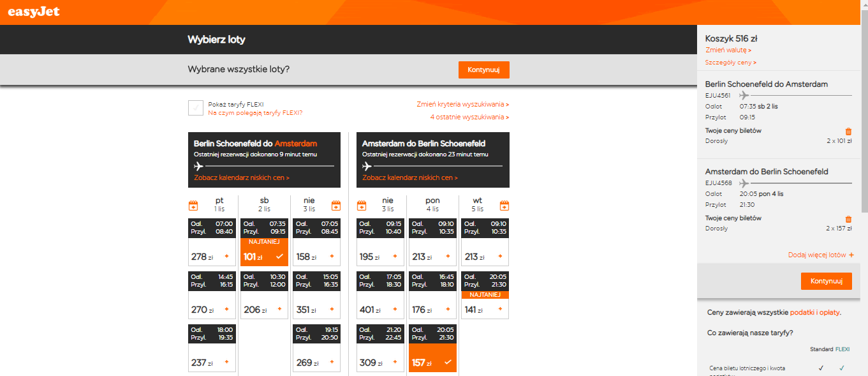This screenshot has height=376, width=868.
Task: Add the 278 zł flight using its plus icon
Action: (226, 257)
